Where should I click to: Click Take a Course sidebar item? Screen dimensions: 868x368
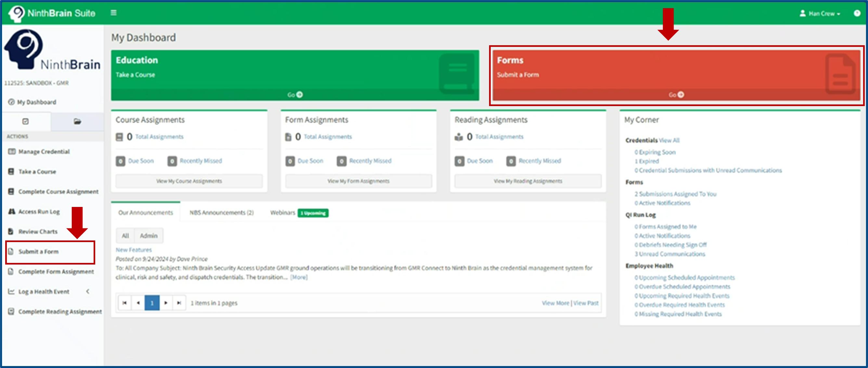click(x=32, y=172)
